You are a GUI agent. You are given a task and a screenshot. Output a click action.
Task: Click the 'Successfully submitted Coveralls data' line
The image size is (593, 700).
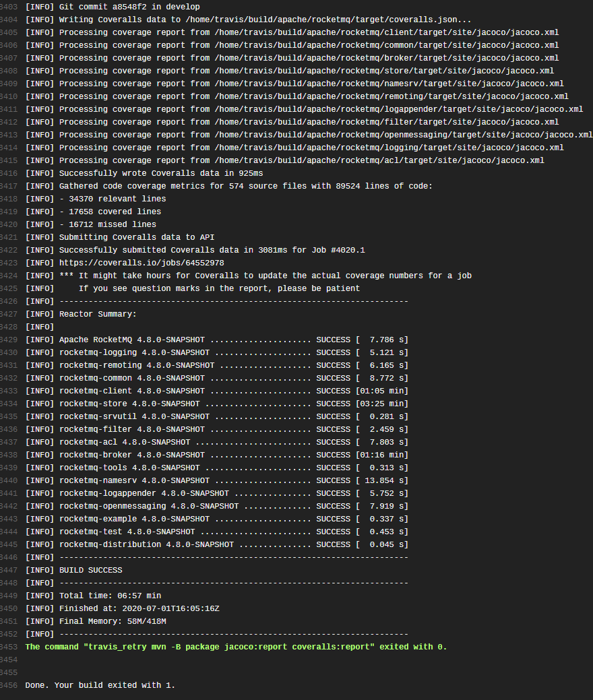point(195,250)
